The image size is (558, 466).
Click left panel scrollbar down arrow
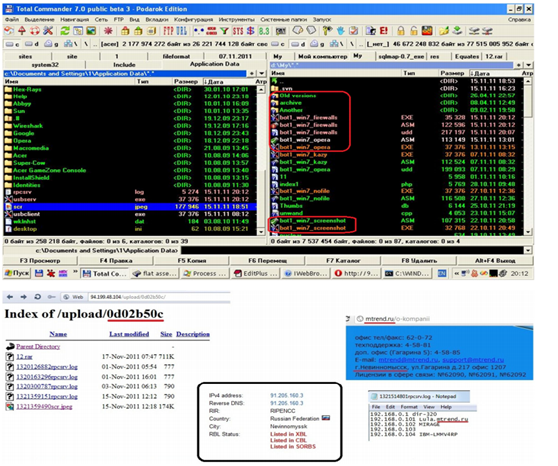click(x=261, y=232)
